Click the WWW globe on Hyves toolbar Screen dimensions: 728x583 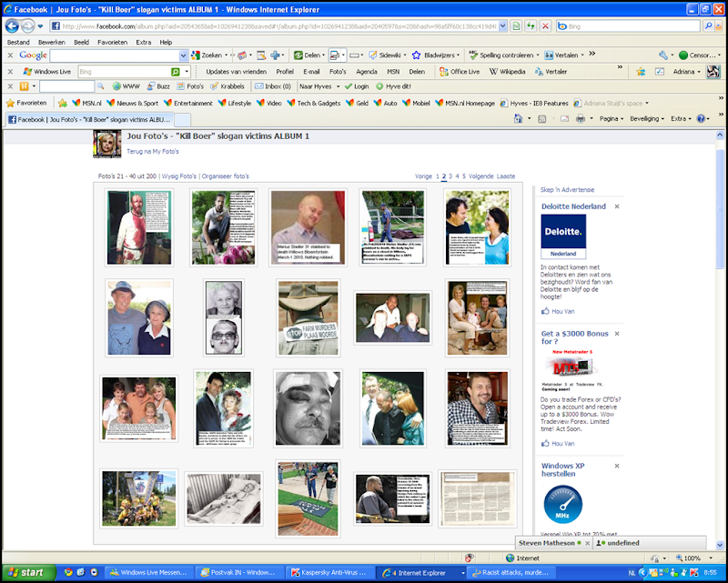coord(126,86)
